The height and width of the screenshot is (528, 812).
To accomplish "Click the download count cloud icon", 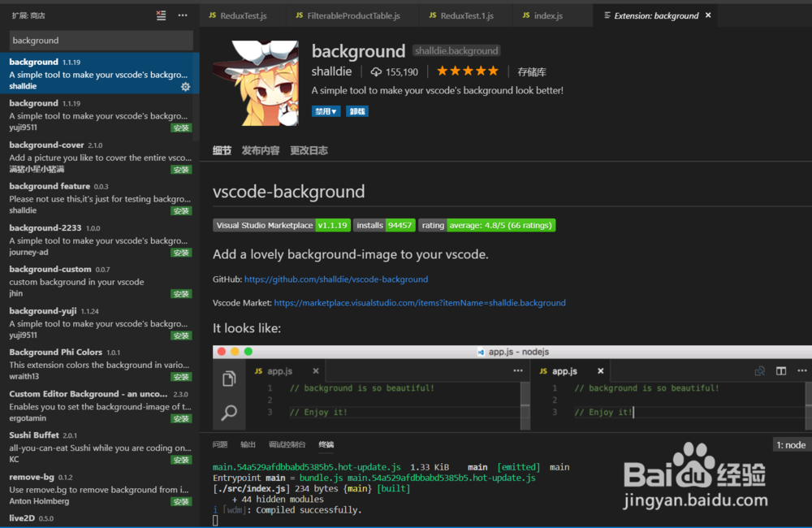I will 376,72.
